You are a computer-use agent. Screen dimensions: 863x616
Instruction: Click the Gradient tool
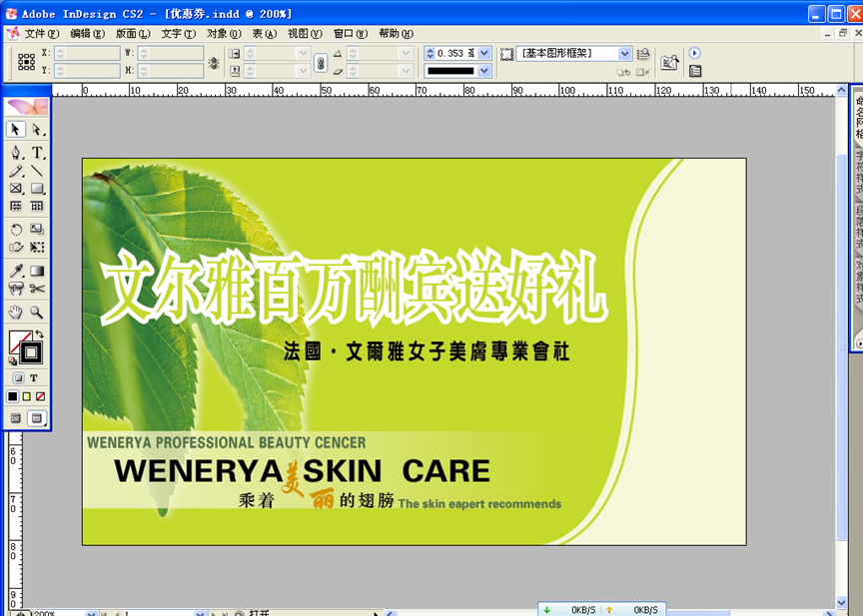[37, 271]
